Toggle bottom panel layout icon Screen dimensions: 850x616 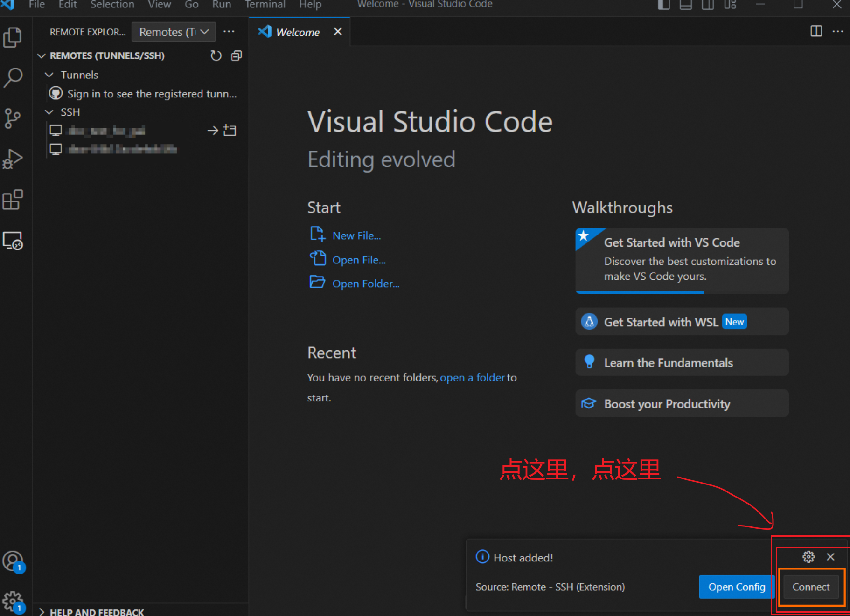pyautogui.click(x=685, y=5)
